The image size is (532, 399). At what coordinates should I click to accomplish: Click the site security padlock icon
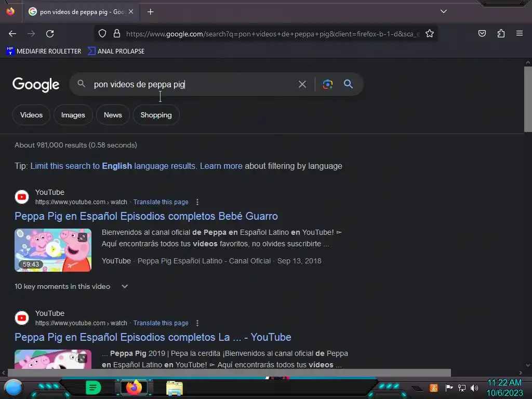(x=117, y=33)
